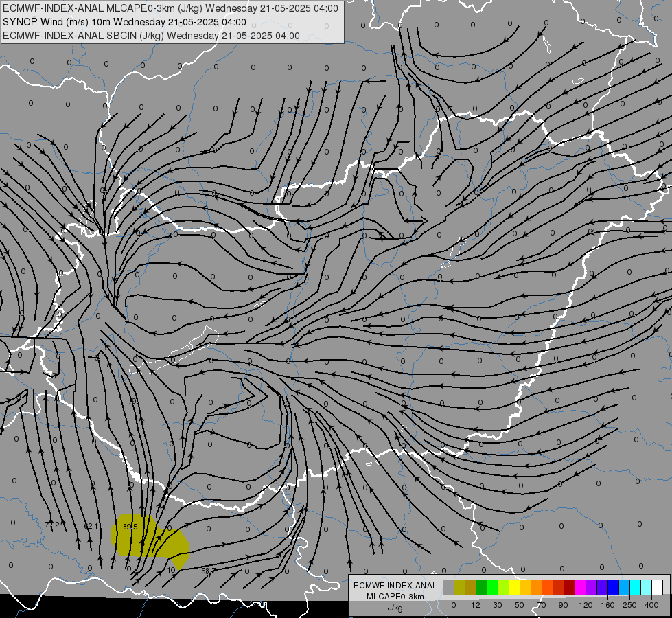
Task: Click the 58.7 value on the map
Action: coord(208,571)
